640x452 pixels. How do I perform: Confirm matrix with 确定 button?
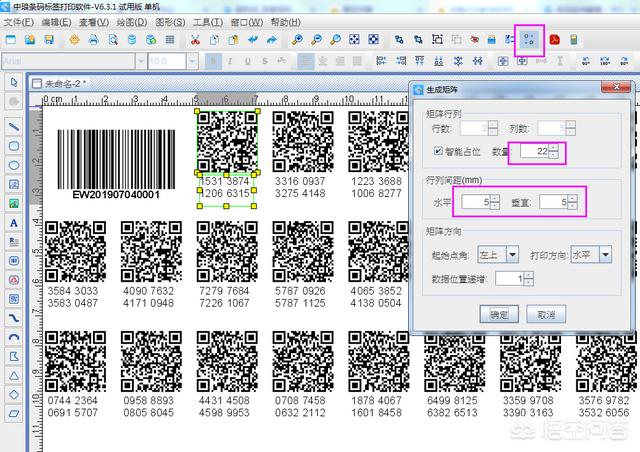499,314
